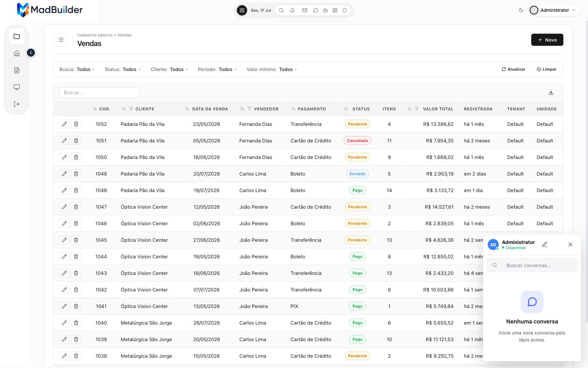Open the mail envelope icon
The height and width of the screenshot is (368, 588).
(x=305, y=10)
